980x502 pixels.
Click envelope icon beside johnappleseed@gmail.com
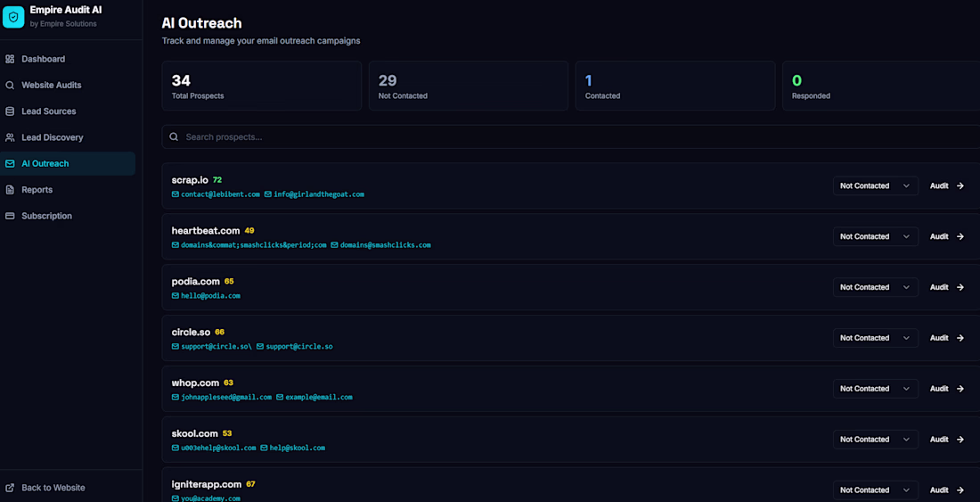(175, 397)
